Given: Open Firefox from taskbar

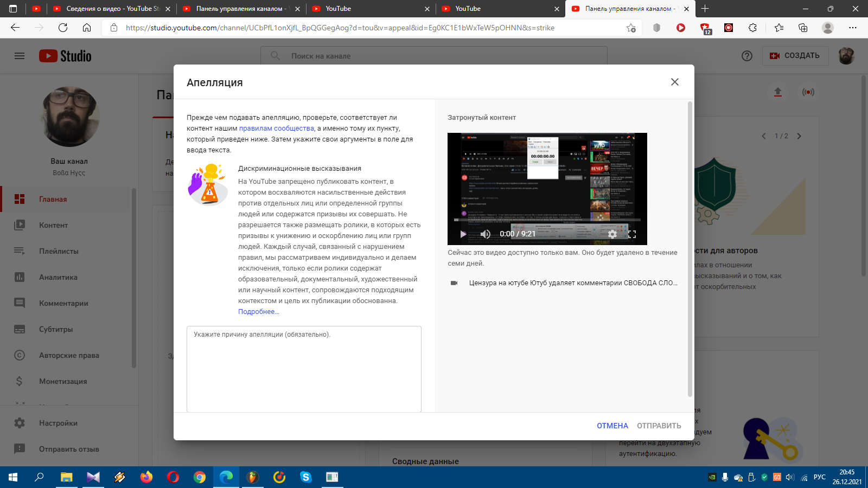Looking at the screenshot, I should click(x=146, y=477).
